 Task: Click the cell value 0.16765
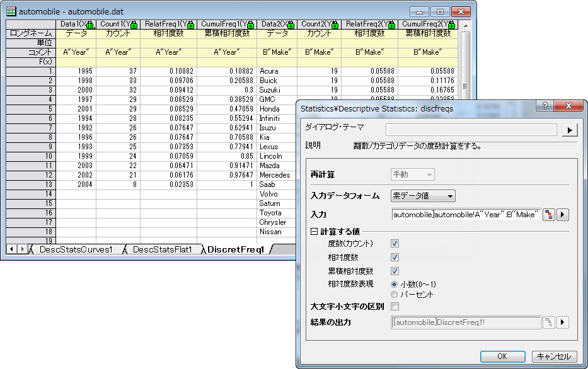(x=428, y=90)
